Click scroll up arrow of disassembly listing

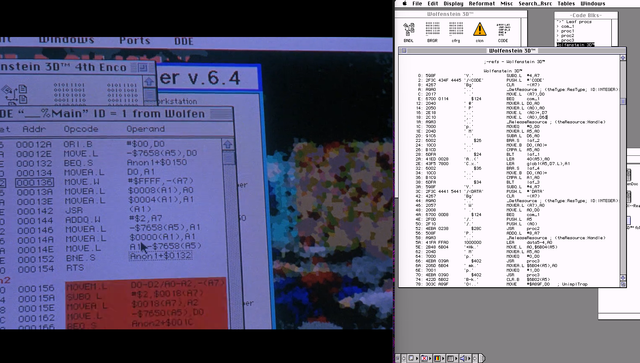pyautogui.click(x=623, y=58)
